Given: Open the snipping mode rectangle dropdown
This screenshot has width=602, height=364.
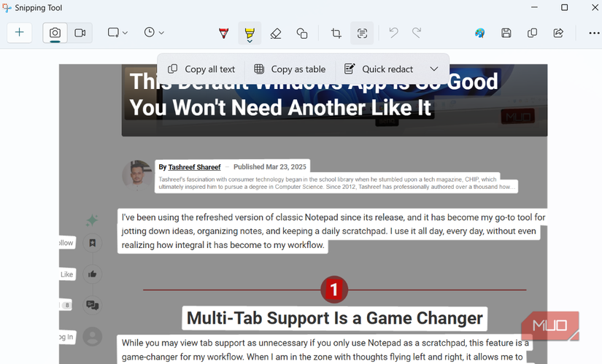Looking at the screenshot, I should (x=117, y=33).
